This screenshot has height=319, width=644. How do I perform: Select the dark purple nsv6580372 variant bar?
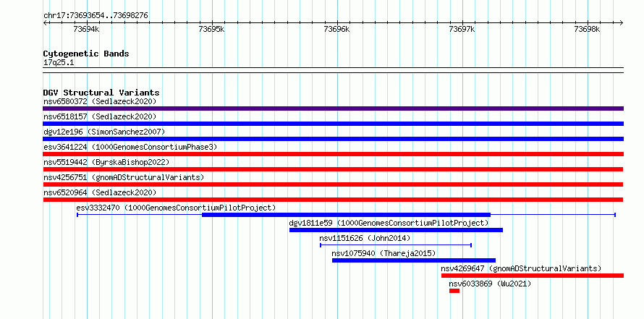(333, 109)
